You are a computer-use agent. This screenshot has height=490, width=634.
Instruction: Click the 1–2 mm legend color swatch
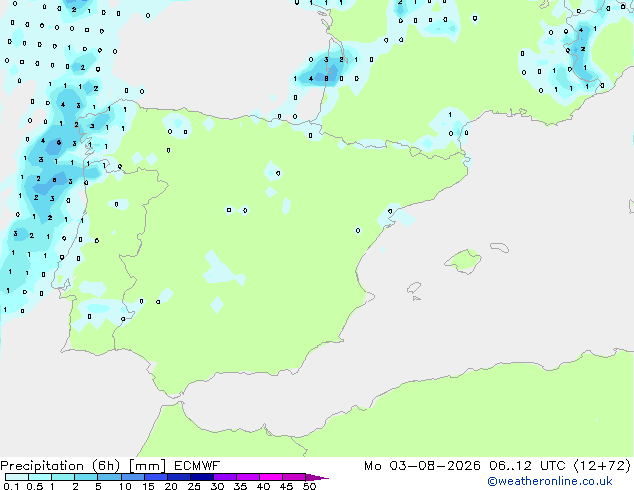point(63,477)
